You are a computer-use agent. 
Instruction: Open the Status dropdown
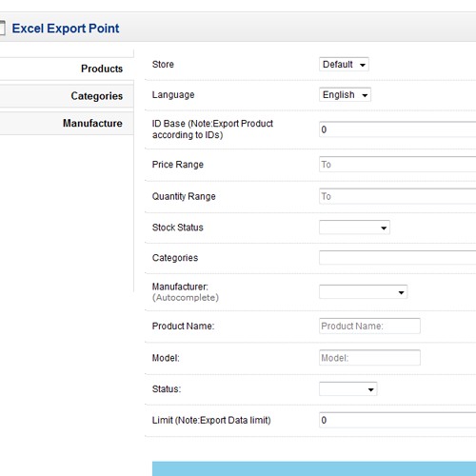pyautogui.click(x=348, y=389)
